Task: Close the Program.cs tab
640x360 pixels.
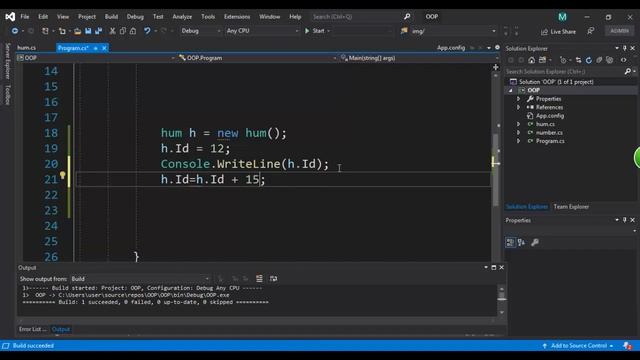Action: pos(104,48)
